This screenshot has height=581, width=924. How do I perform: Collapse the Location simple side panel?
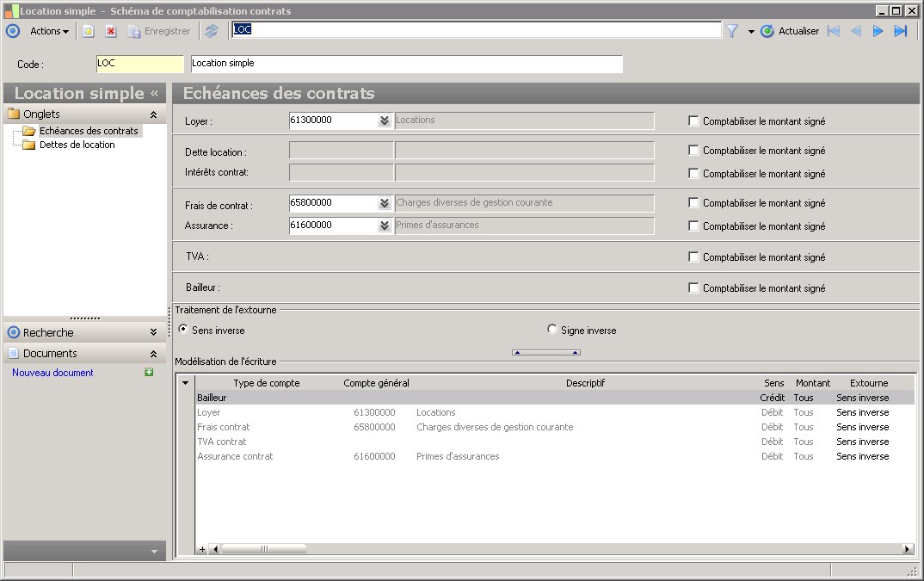[154, 93]
